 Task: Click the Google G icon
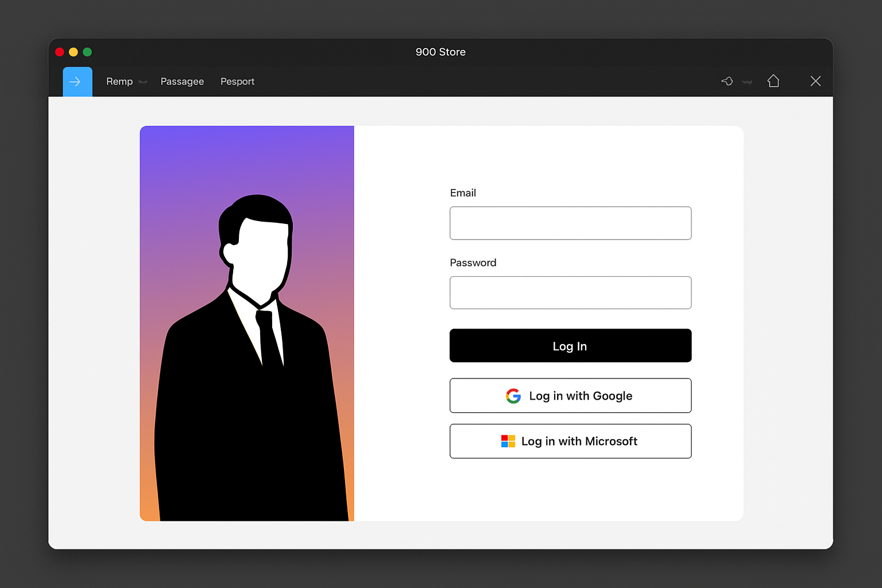click(513, 396)
